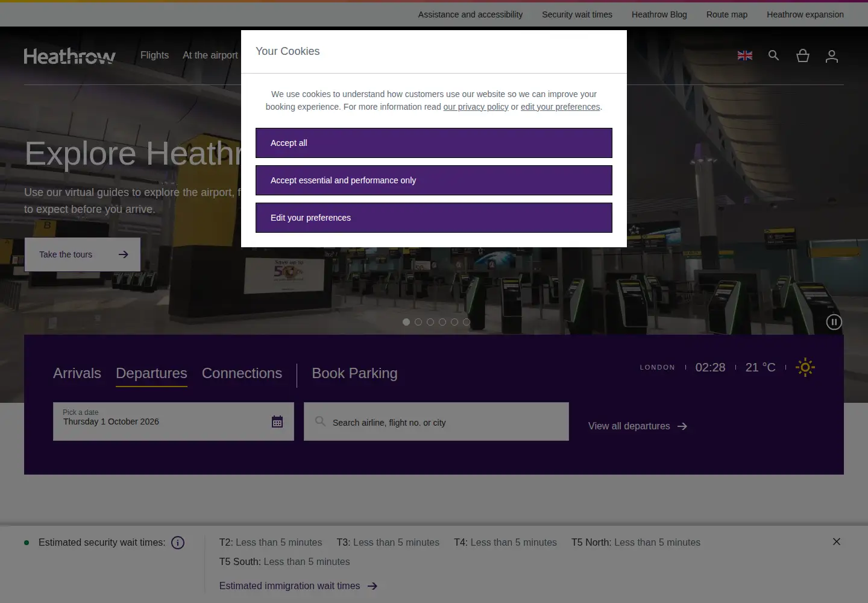Click the arrow beside Estimated immigration wait times

click(373, 586)
